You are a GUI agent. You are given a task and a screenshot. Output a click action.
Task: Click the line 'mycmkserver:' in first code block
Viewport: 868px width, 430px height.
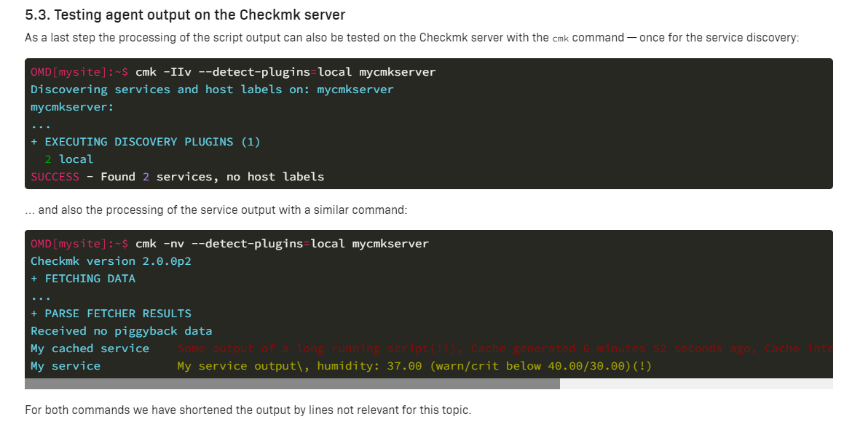[x=73, y=107]
